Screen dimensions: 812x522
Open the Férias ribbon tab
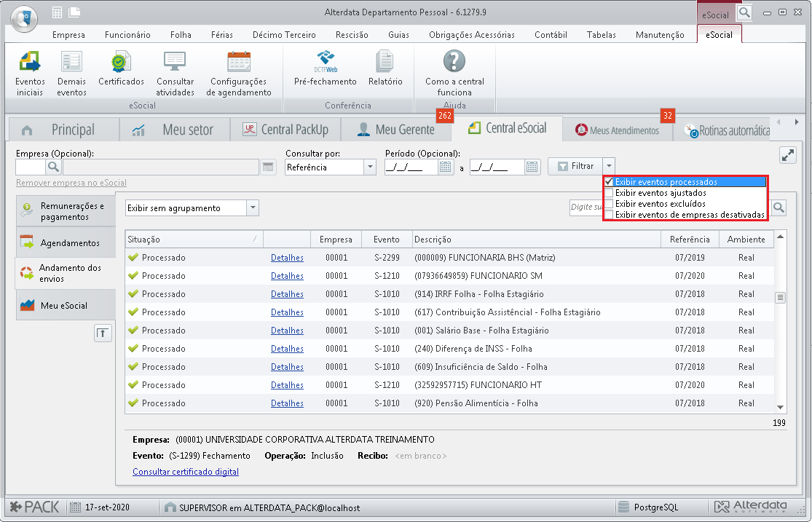221,35
